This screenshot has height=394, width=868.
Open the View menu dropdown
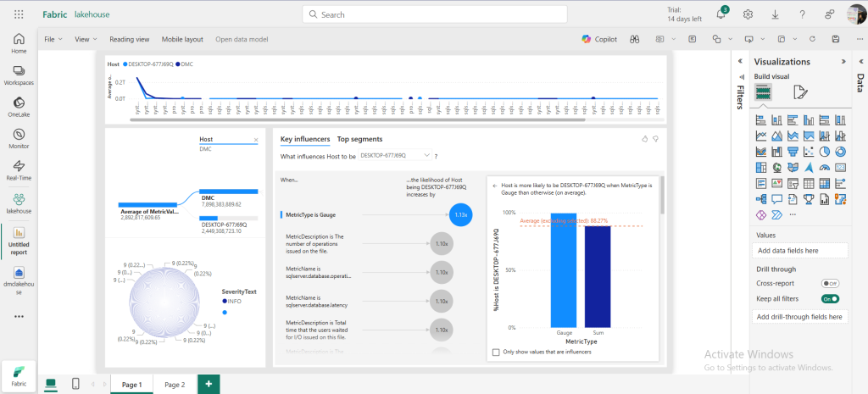click(86, 39)
